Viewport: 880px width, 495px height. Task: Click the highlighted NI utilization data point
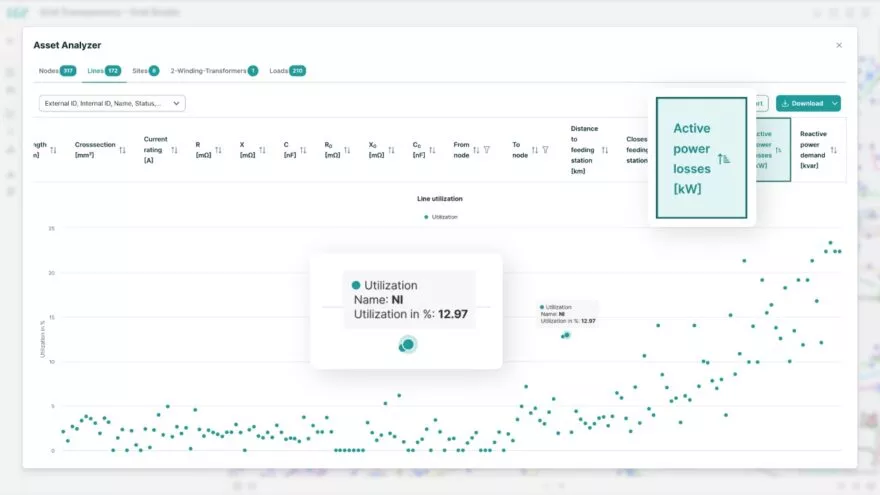pyautogui.click(x=566, y=335)
